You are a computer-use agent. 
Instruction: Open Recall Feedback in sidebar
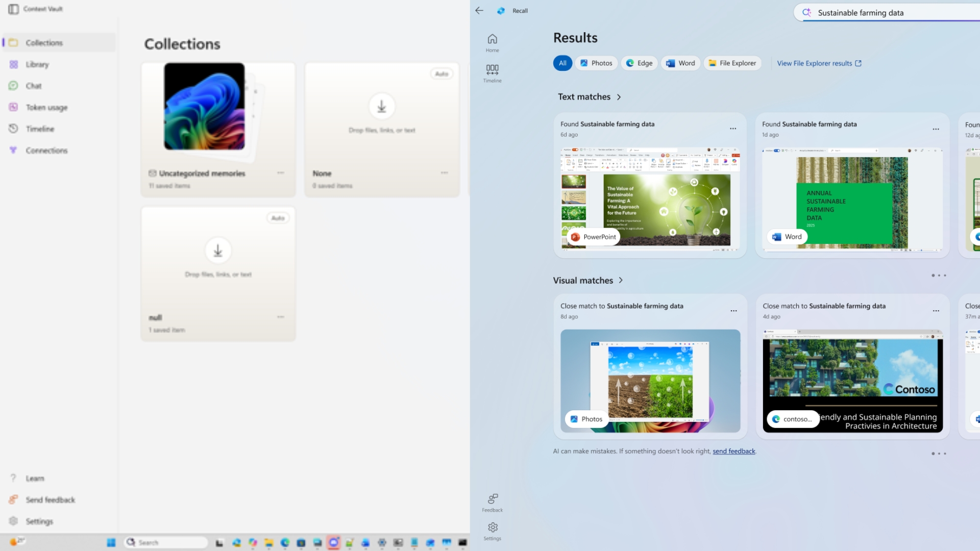click(x=492, y=503)
